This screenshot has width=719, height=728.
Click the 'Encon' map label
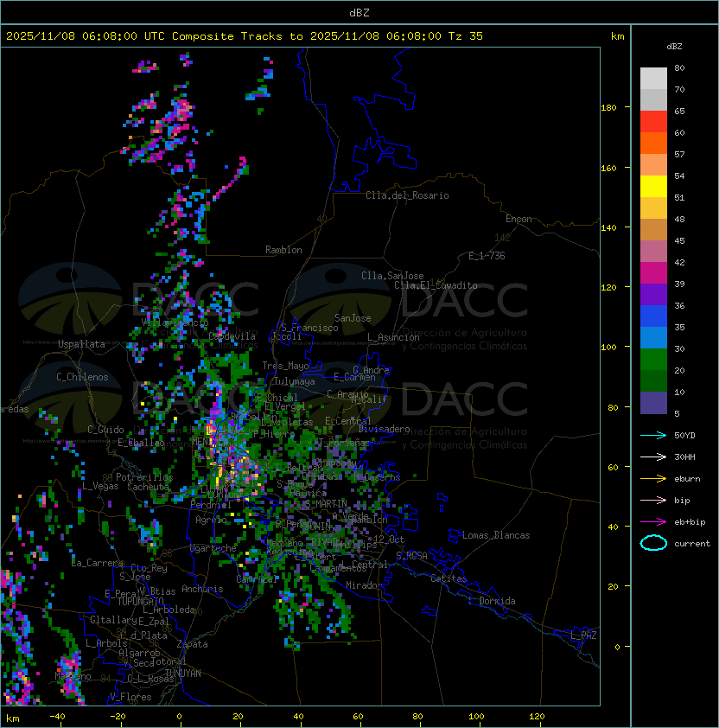pos(519,219)
